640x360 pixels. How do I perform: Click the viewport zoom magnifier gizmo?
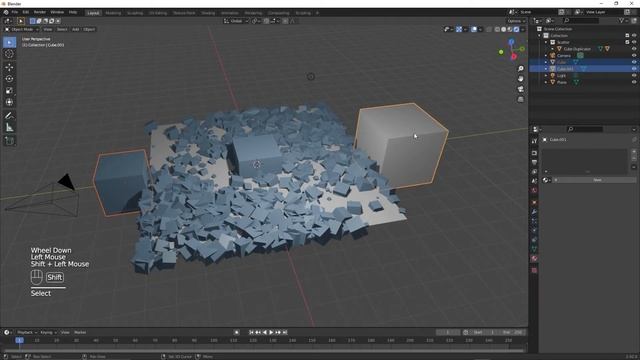[520, 69]
